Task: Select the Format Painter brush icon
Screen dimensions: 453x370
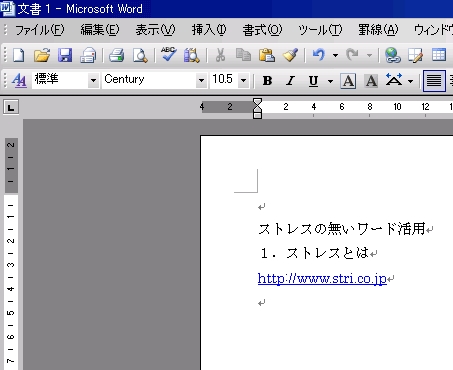Action: coord(290,55)
